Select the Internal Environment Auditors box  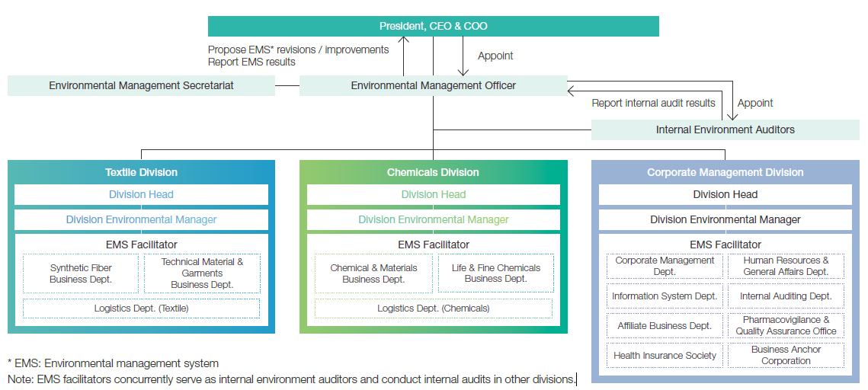[x=725, y=129]
